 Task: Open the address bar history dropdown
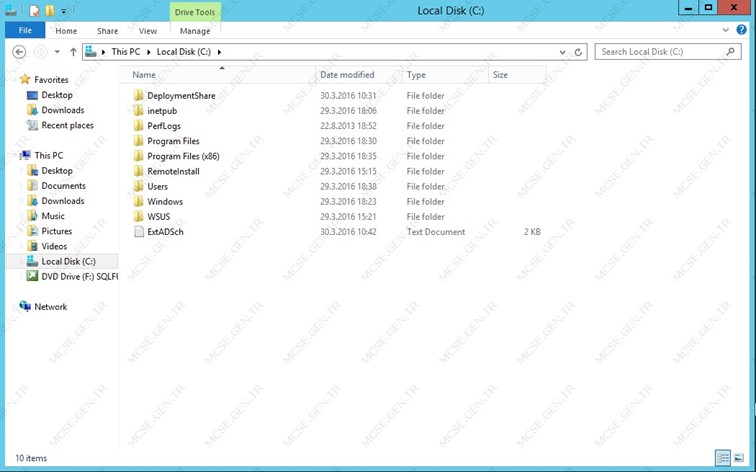click(x=562, y=52)
